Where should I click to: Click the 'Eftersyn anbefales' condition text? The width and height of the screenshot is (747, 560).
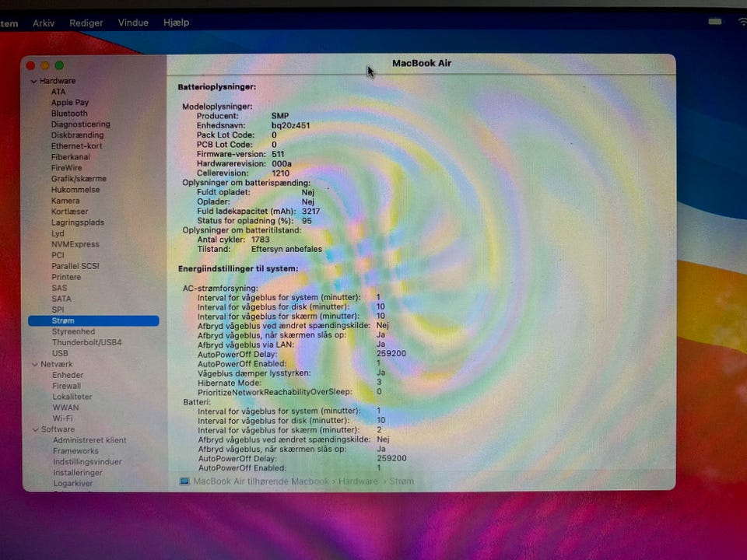click(x=286, y=249)
